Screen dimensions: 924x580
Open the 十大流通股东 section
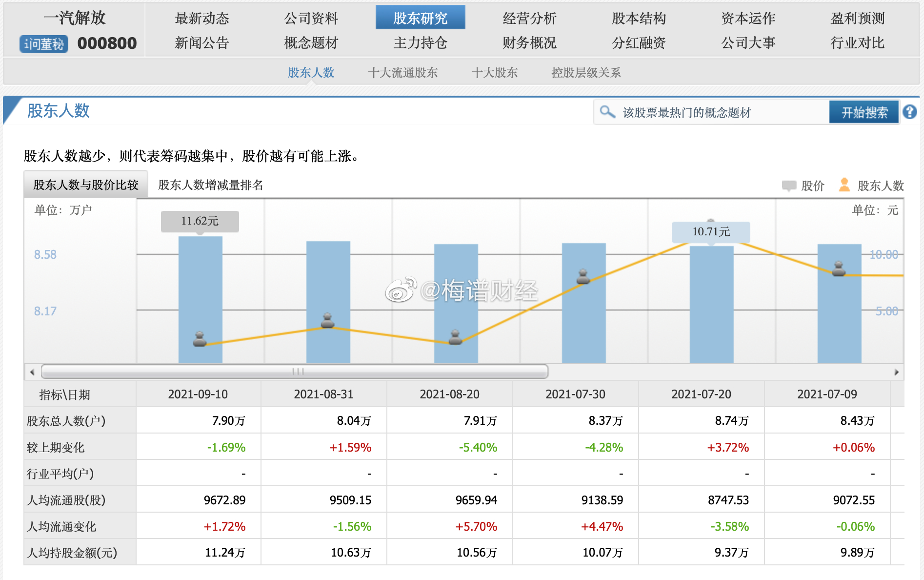pyautogui.click(x=403, y=72)
